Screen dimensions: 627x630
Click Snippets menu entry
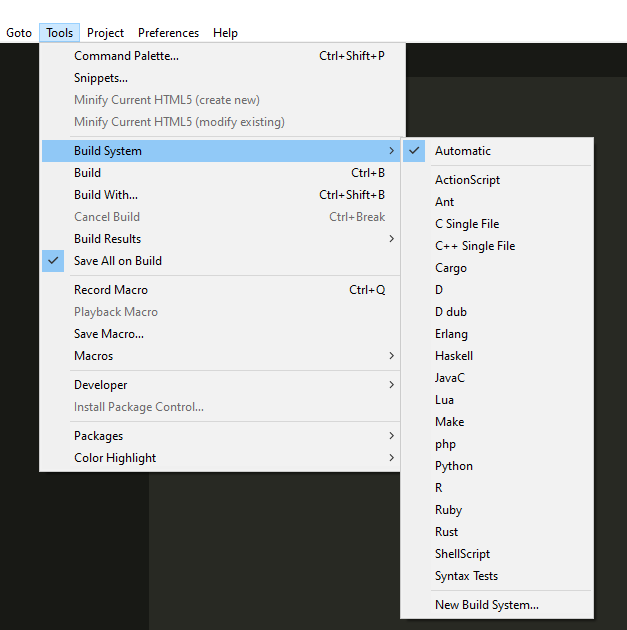[100, 78]
